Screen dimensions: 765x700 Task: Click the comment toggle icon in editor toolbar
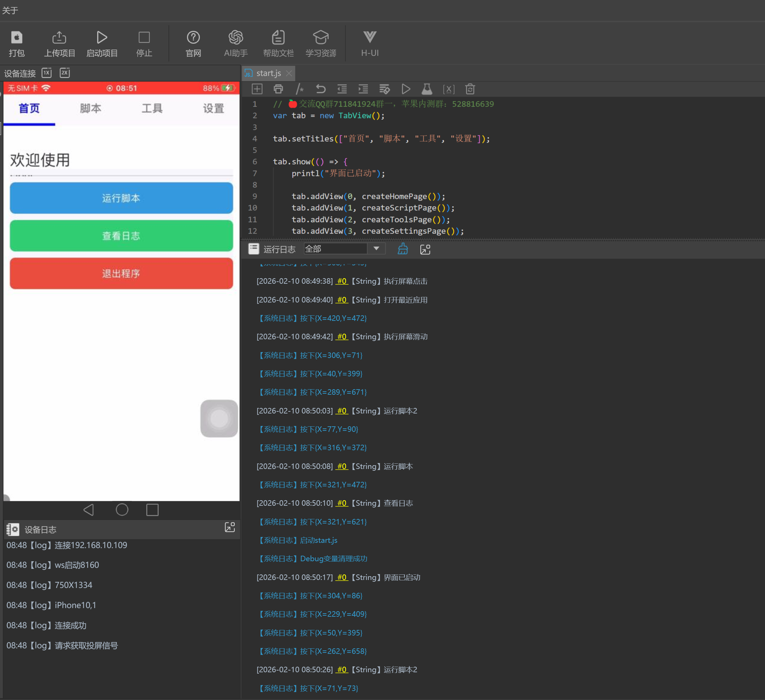pos(299,89)
